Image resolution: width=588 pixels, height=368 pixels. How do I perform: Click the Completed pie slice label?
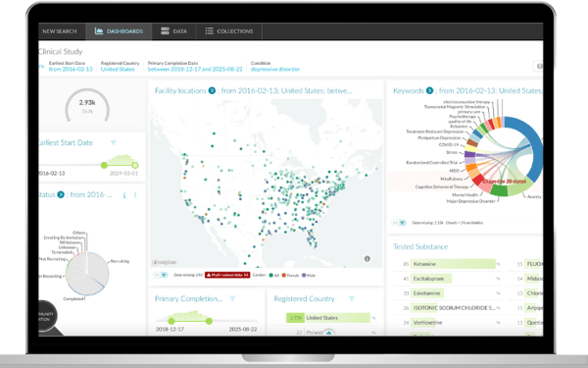(x=73, y=299)
